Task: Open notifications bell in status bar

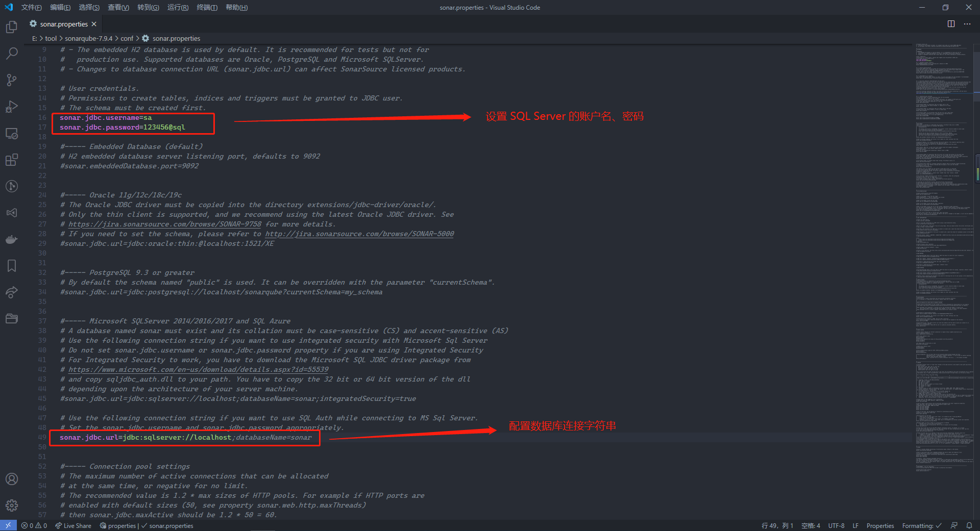Action: (969, 525)
